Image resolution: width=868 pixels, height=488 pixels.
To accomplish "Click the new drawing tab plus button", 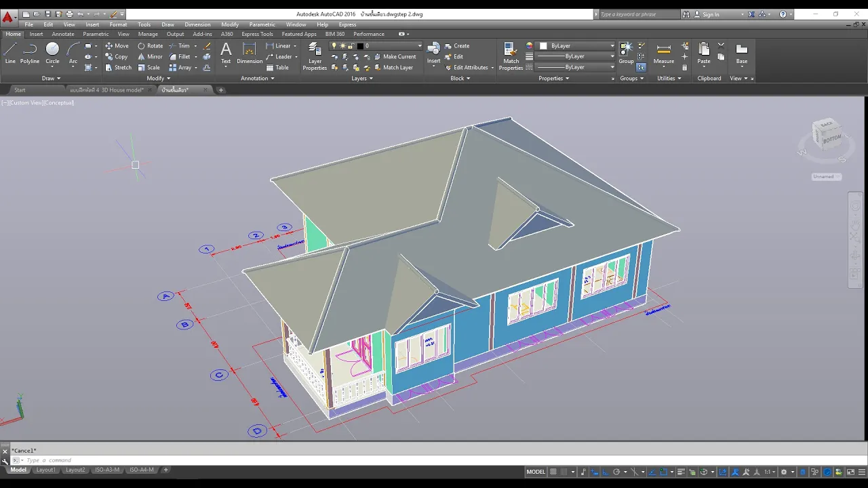I will (220, 90).
